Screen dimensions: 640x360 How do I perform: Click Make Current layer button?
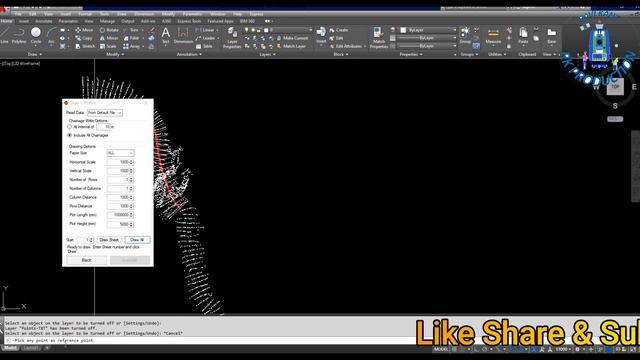(292, 38)
